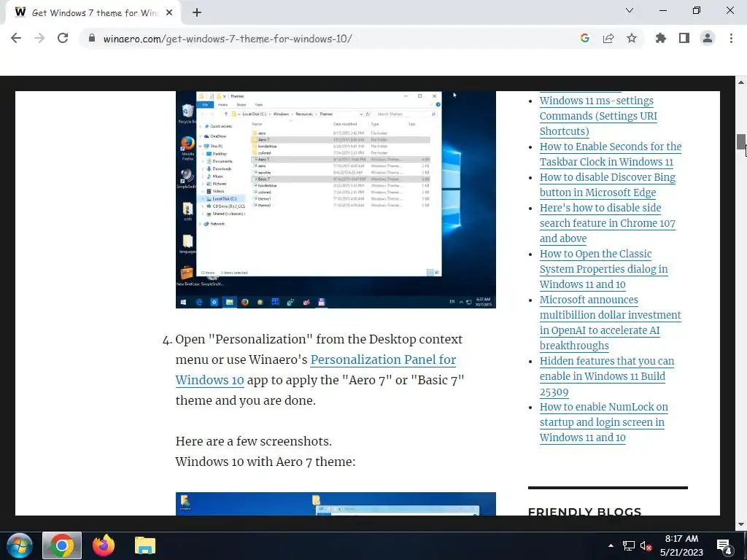Click the network tray icon
The height and width of the screenshot is (560, 747).
[x=628, y=545]
